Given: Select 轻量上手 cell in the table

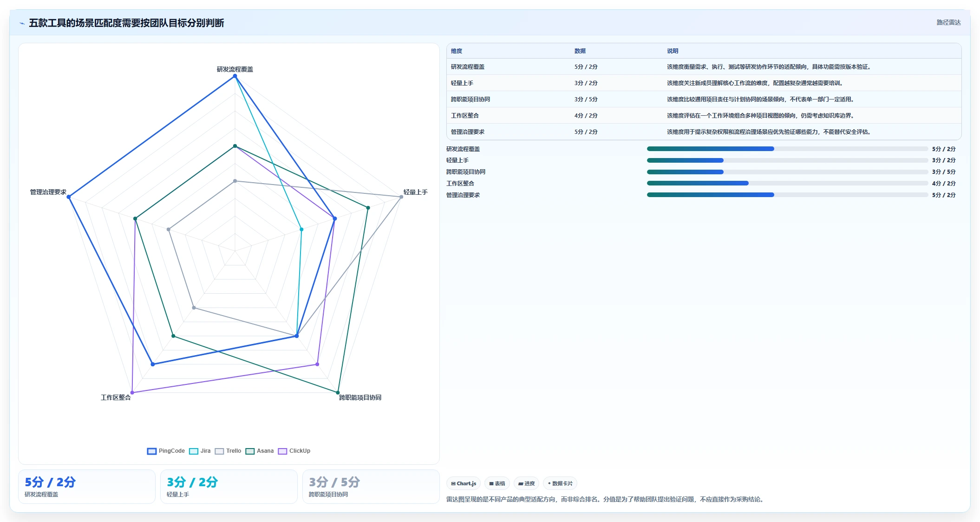Looking at the screenshot, I should click(462, 83).
